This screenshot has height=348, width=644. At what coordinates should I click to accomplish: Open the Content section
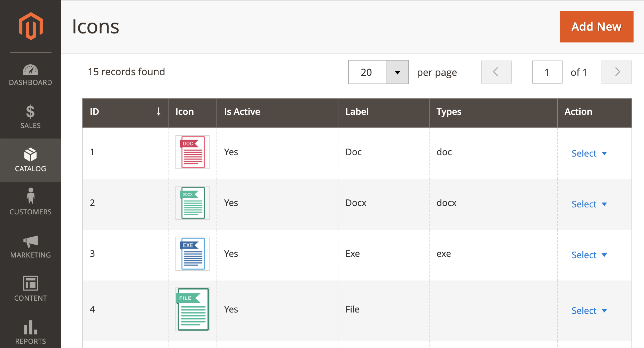point(31,289)
